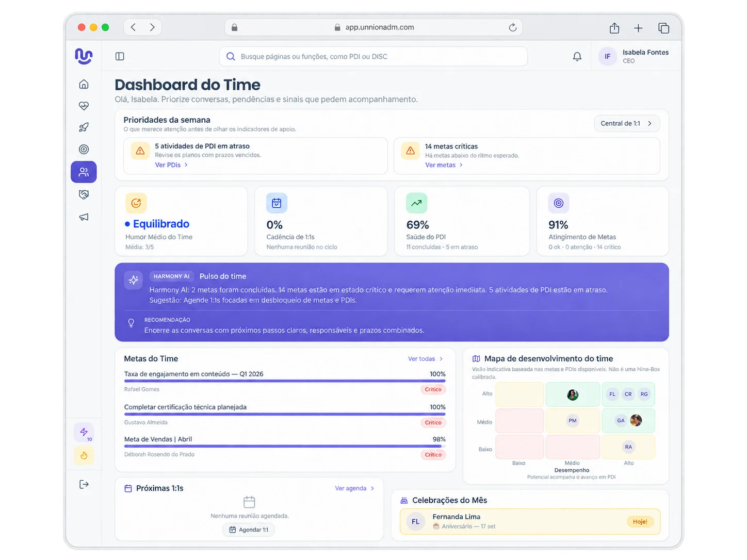Open the target goals sidebar icon
747x560 pixels.
tap(84, 150)
